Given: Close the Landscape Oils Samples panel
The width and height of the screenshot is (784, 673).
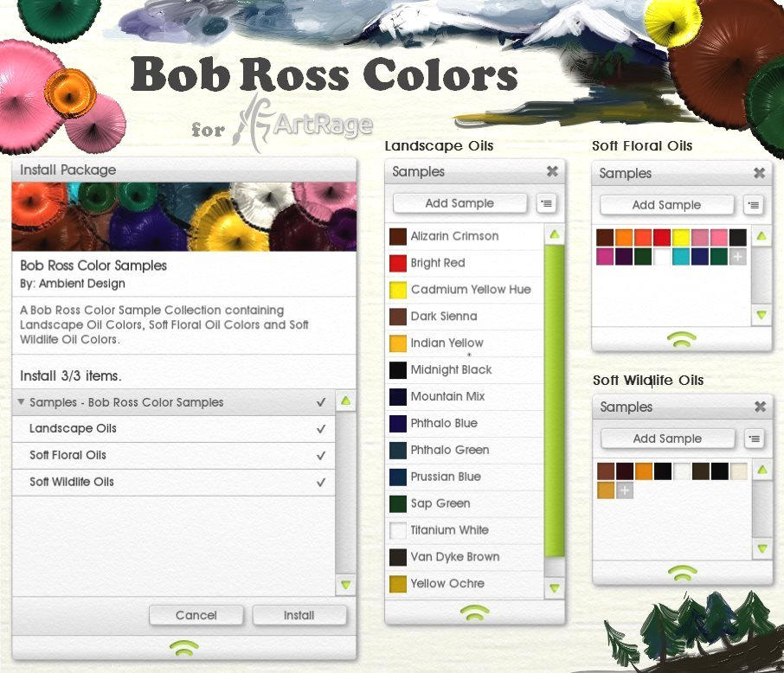Looking at the screenshot, I should pyautogui.click(x=552, y=171).
